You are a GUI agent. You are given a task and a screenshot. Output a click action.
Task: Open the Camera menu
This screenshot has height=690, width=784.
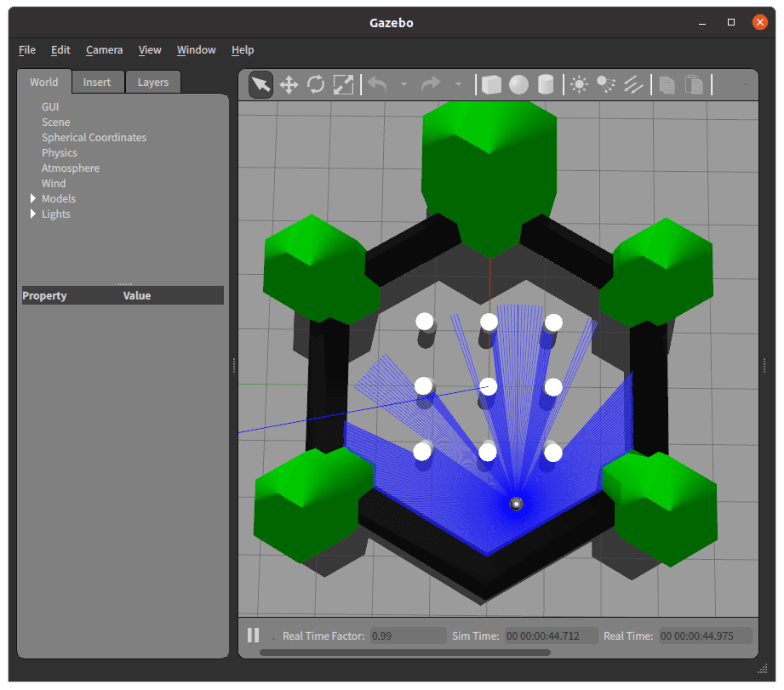point(104,49)
